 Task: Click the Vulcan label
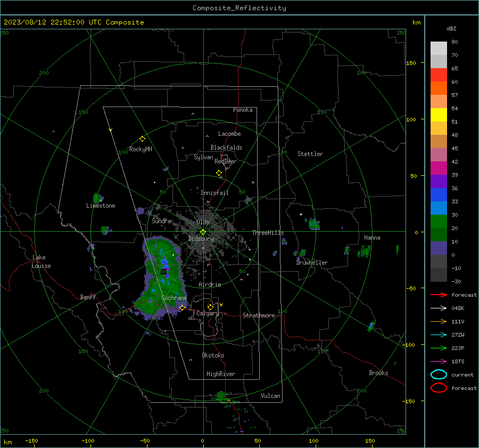pos(270,396)
